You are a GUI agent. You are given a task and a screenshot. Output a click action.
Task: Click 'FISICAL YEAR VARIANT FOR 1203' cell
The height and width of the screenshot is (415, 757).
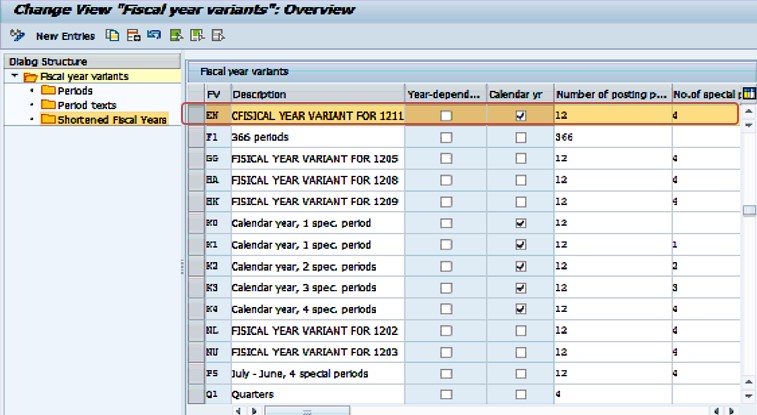[317, 352]
